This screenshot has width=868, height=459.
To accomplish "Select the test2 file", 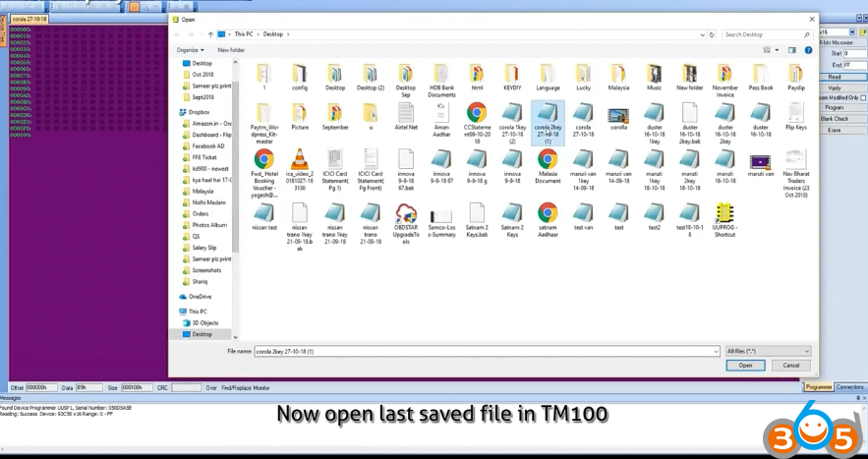I will [x=654, y=216].
